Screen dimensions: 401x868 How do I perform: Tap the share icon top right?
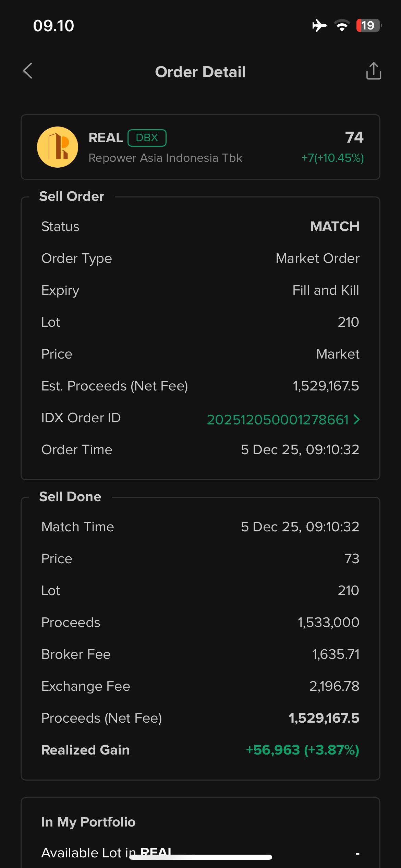coord(373,71)
